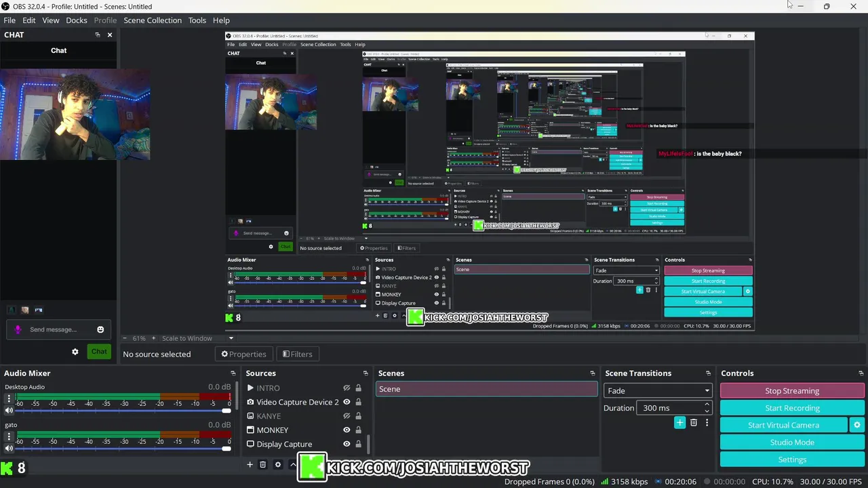868x488 pixels.
Task: Open Virtual Camera settings gear
Action: [x=857, y=425]
